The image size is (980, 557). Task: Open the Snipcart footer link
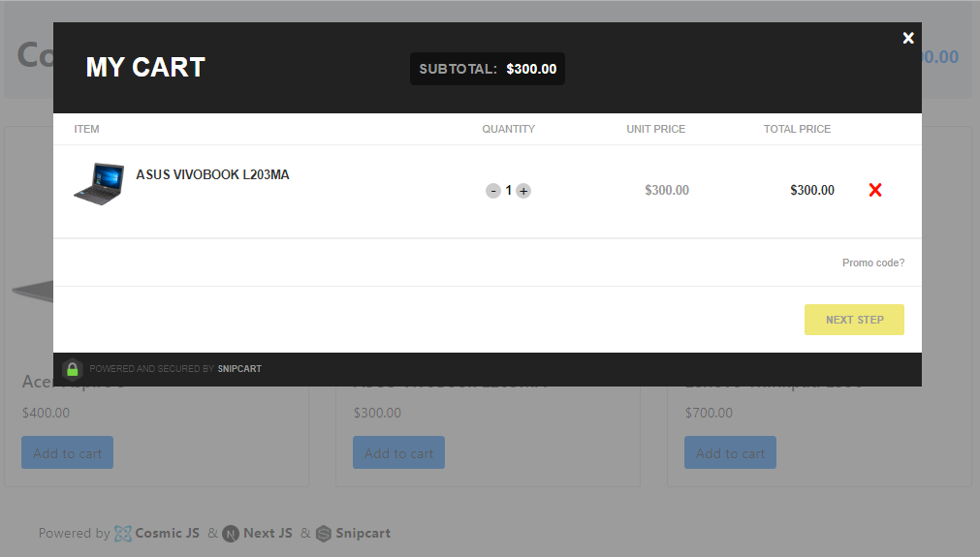coord(364,534)
